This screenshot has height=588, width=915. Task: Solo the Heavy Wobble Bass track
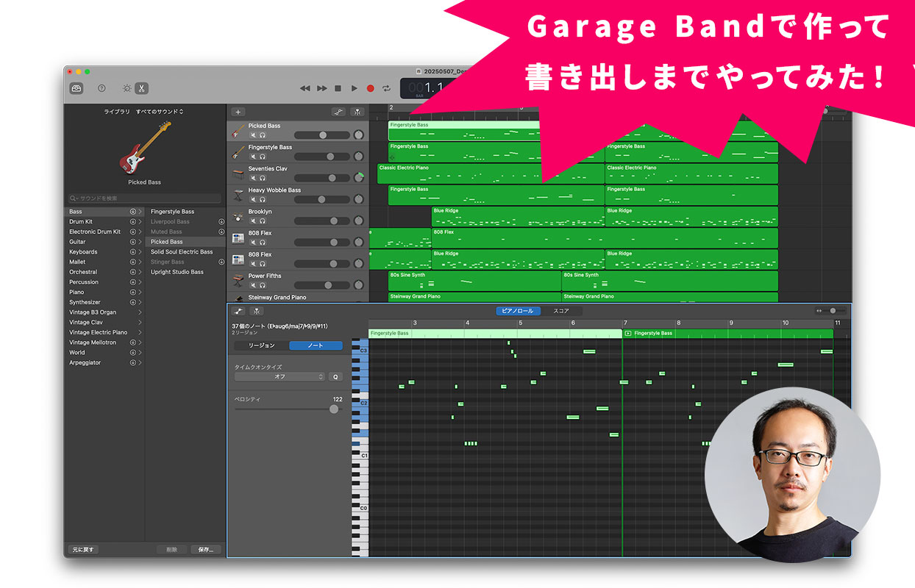263,199
